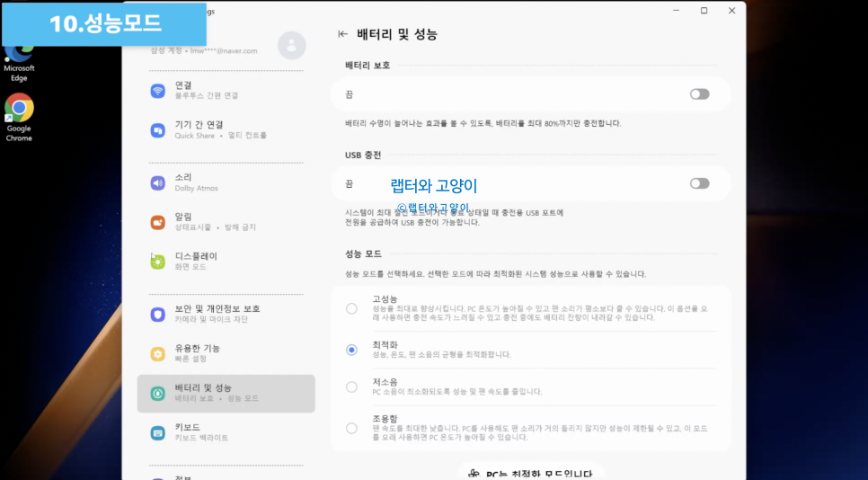Open the 디스플레이 brightness icon

158,262
